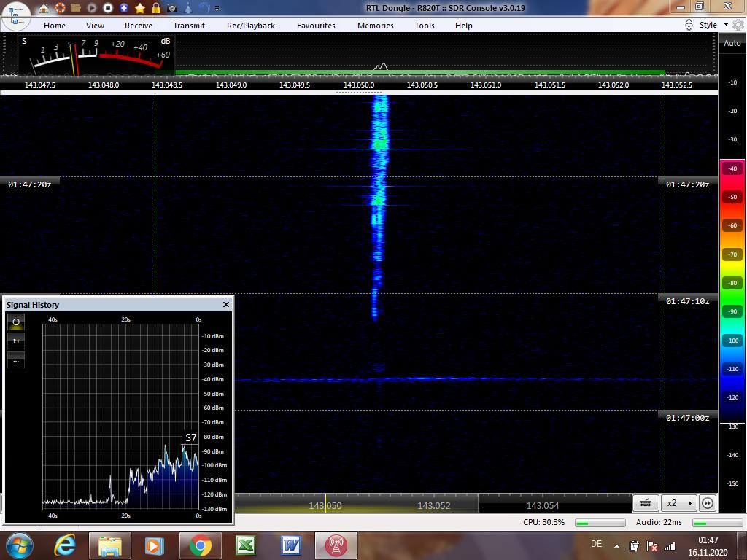Viewport: 747px width, 560px height.
Task: Click the -40 level on the color scale
Action: [732, 168]
